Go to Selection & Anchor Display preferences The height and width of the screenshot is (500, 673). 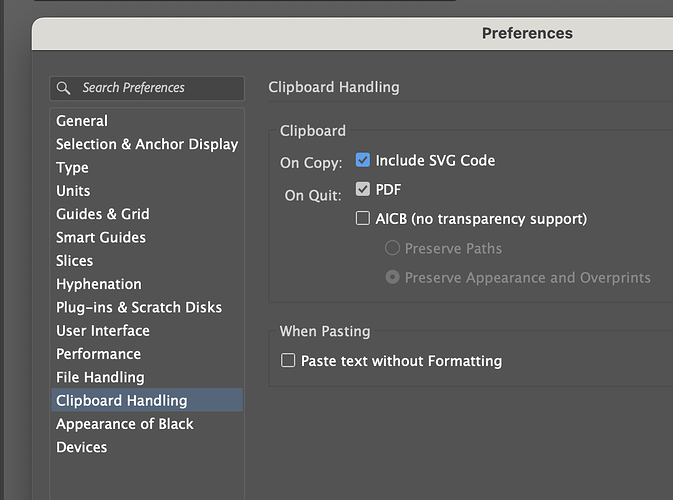tap(147, 144)
